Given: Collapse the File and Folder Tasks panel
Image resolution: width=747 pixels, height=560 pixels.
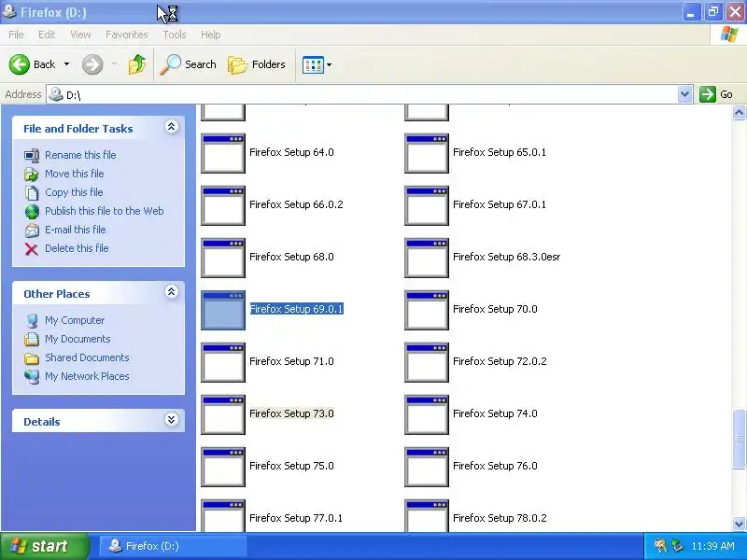Looking at the screenshot, I should (x=172, y=127).
